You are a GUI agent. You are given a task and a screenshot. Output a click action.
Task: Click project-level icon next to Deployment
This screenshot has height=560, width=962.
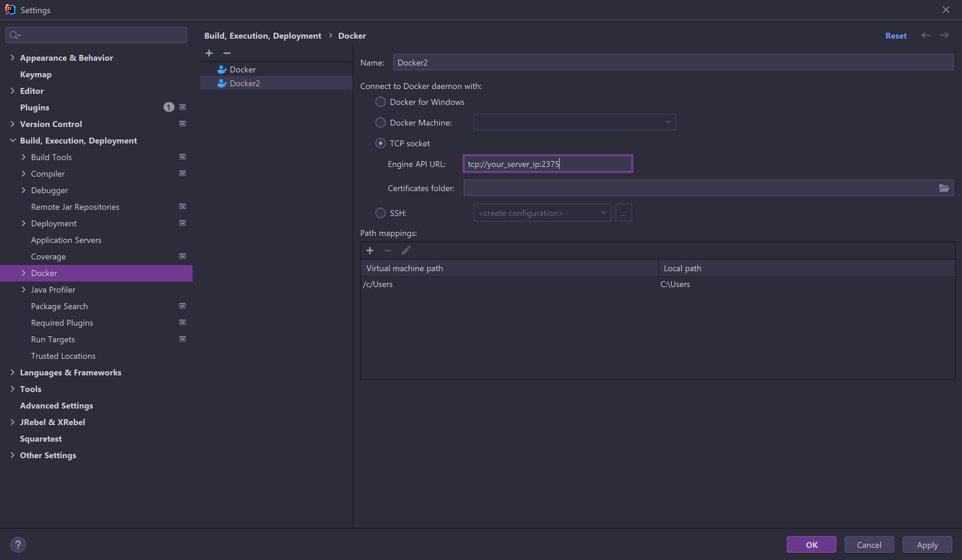pyautogui.click(x=183, y=223)
